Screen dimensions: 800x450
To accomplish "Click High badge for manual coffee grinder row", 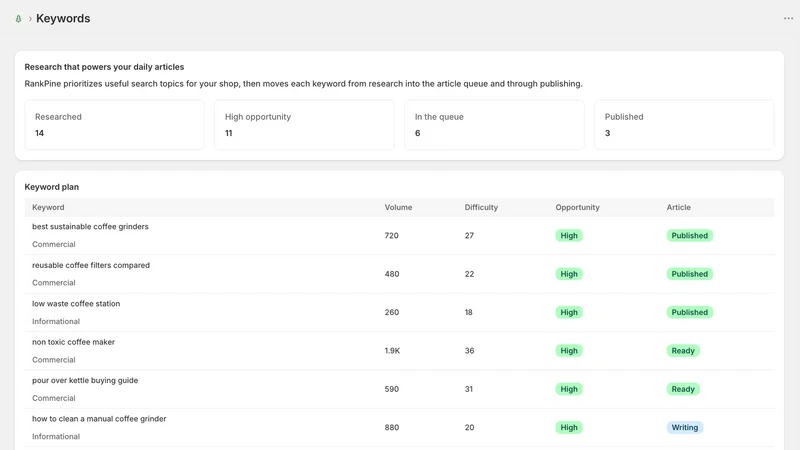I will click(569, 428).
